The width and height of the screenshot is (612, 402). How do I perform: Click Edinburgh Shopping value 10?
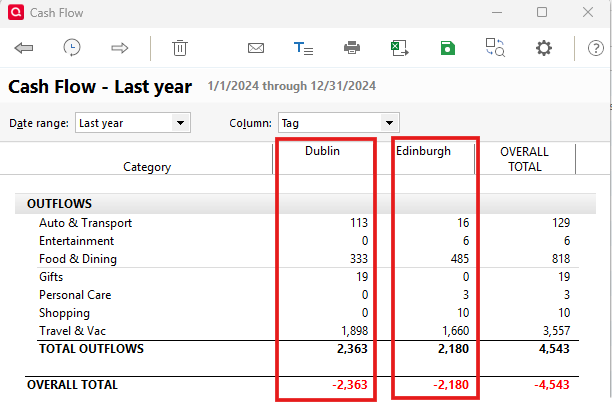point(463,313)
